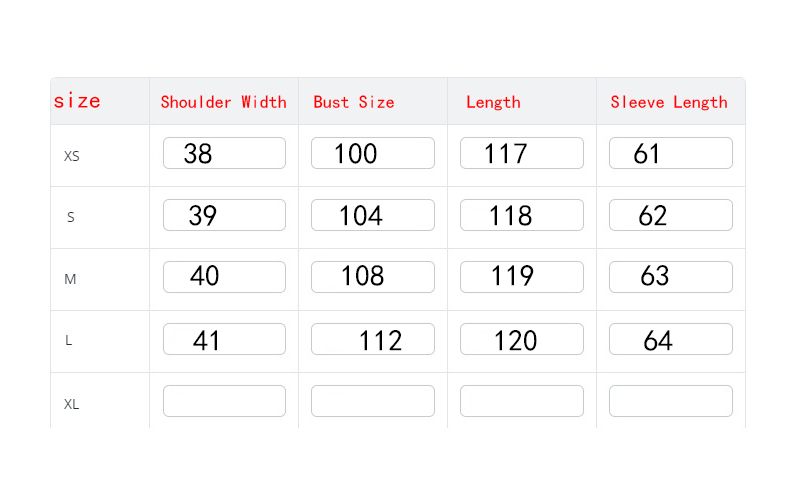
Task: Click the L Length field showing 120
Action: coord(522,339)
